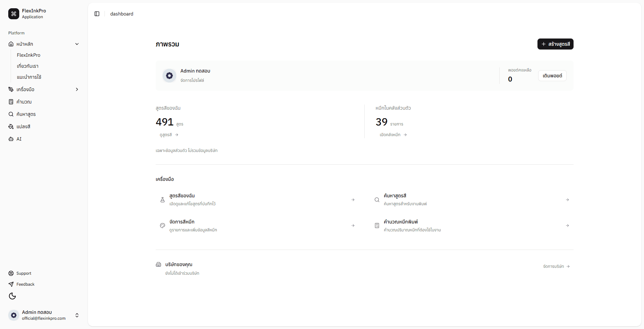Expand the เครื่องมือ submenu chevron
The width and height of the screenshot is (644, 329).
click(77, 89)
